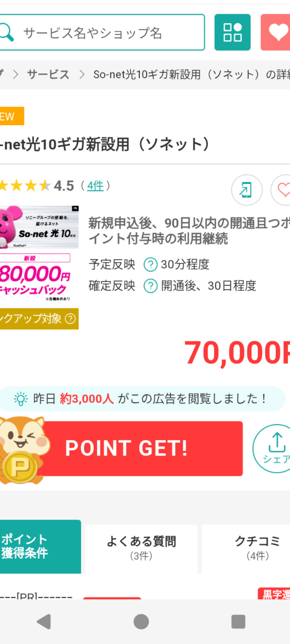Switch to よくある質問 tab
Image resolution: width=290 pixels, height=644 pixels.
tap(141, 547)
